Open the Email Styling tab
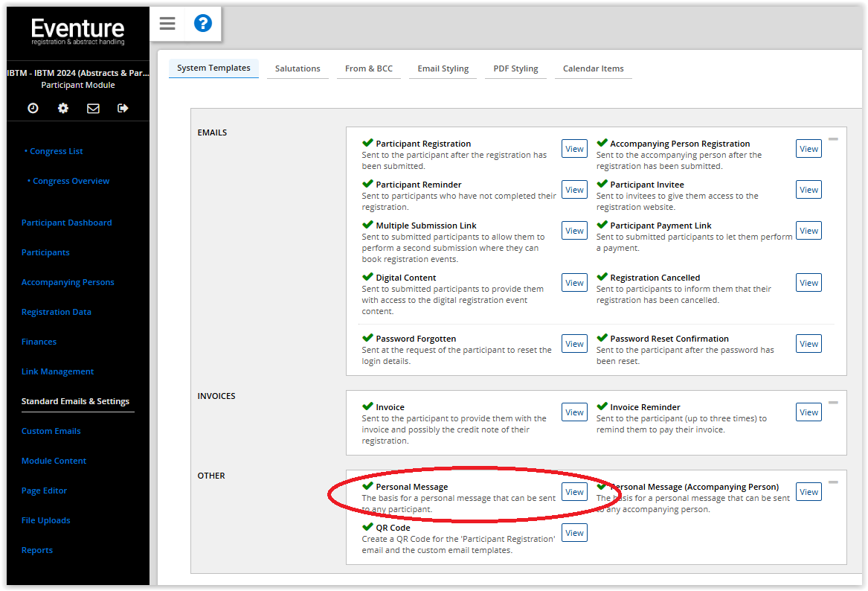The height and width of the screenshot is (591, 868). (443, 68)
